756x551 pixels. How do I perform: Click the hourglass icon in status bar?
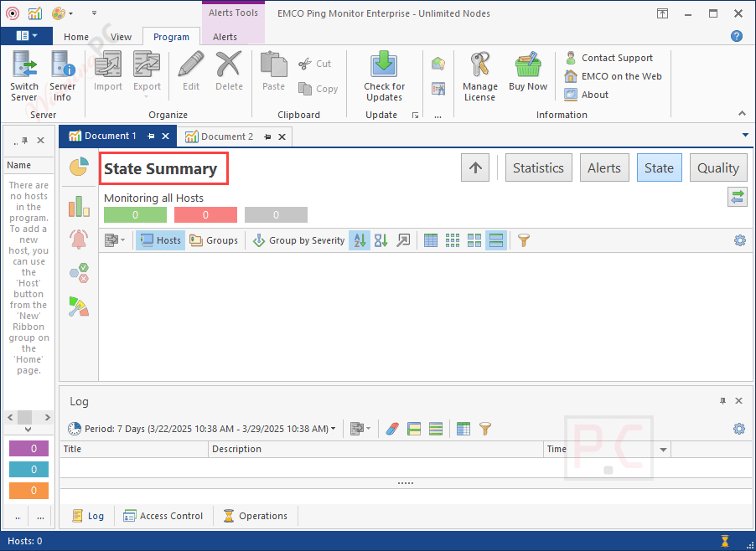pyautogui.click(x=725, y=541)
